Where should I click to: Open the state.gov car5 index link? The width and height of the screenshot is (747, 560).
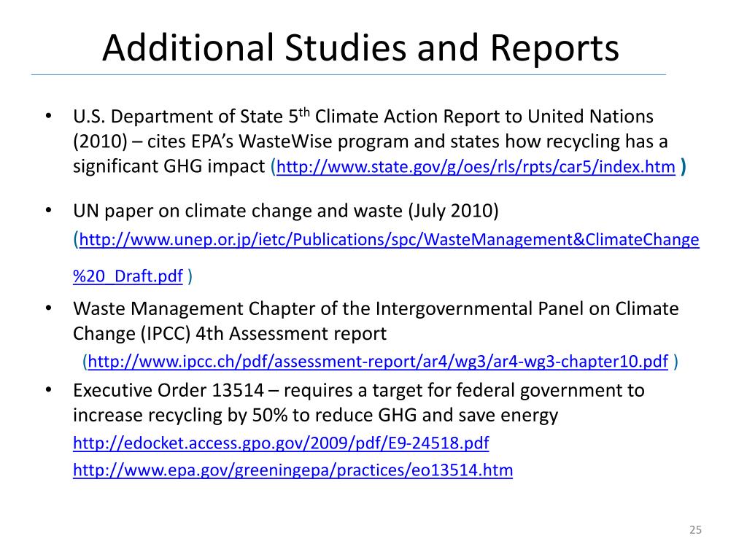point(476,167)
